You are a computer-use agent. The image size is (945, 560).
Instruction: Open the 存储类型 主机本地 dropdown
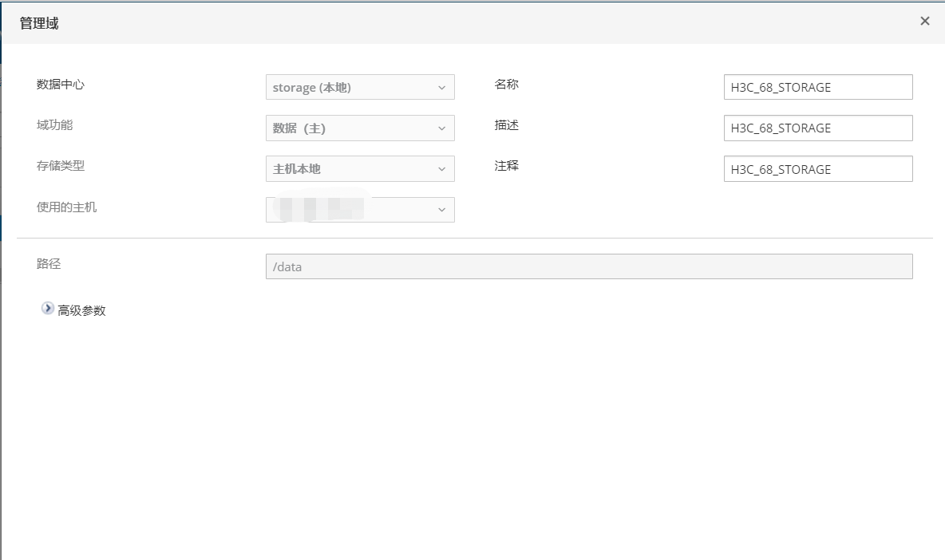click(351, 169)
